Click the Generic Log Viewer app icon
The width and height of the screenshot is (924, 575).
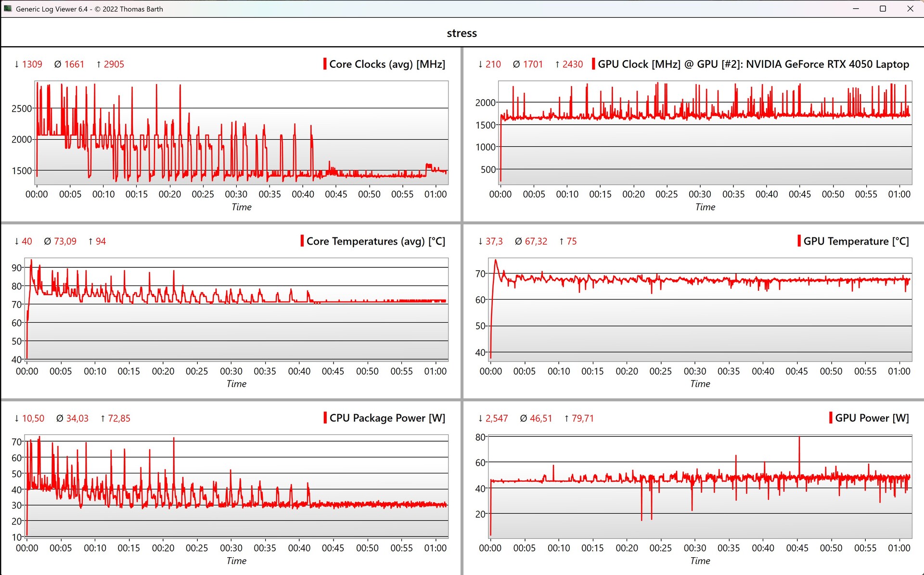[x=8, y=9]
